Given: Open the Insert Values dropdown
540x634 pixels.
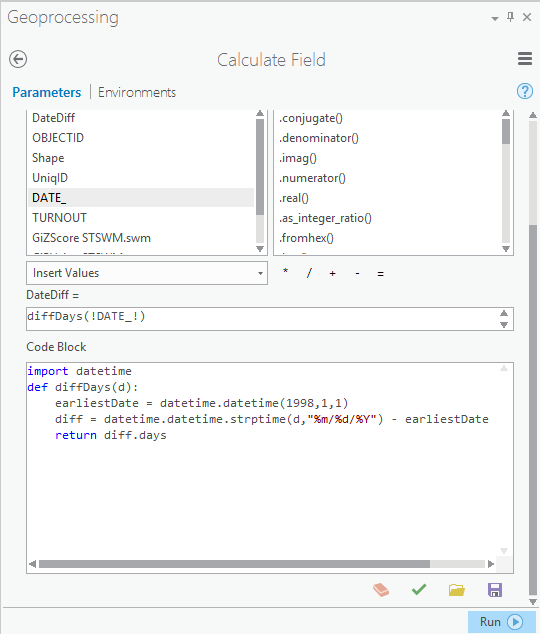Looking at the screenshot, I should (x=147, y=273).
